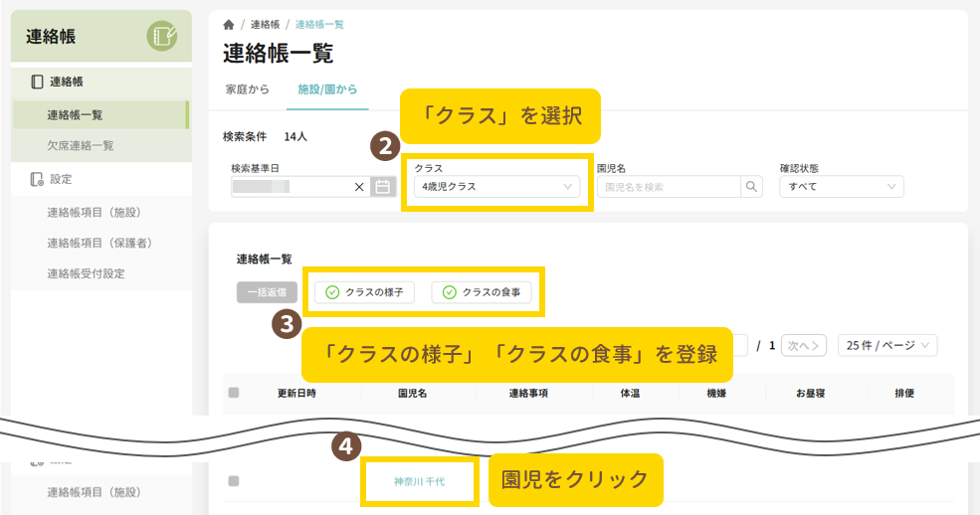The width and height of the screenshot is (980, 515).
Task: Clear the search base date field
Action: 359,186
